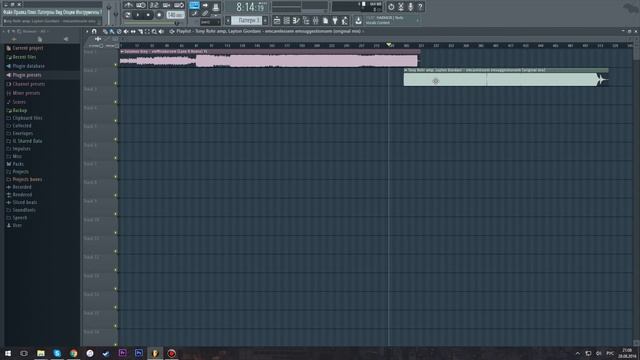
Task: Click the save/cut scissors icon beside the clock
Action: [401, 7]
